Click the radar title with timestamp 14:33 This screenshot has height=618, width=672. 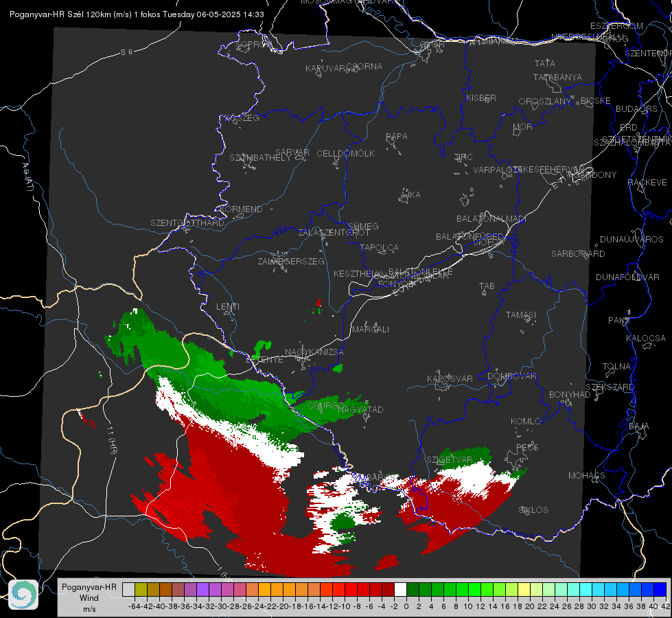(x=137, y=14)
